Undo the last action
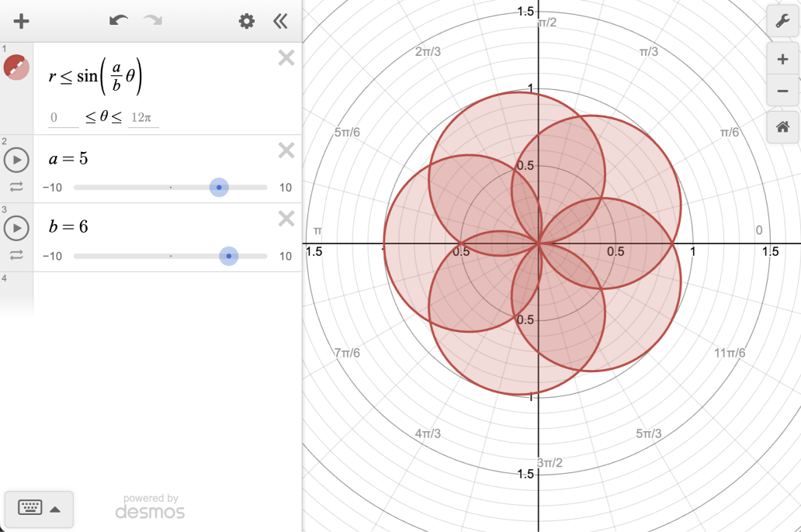 pos(119,20)
